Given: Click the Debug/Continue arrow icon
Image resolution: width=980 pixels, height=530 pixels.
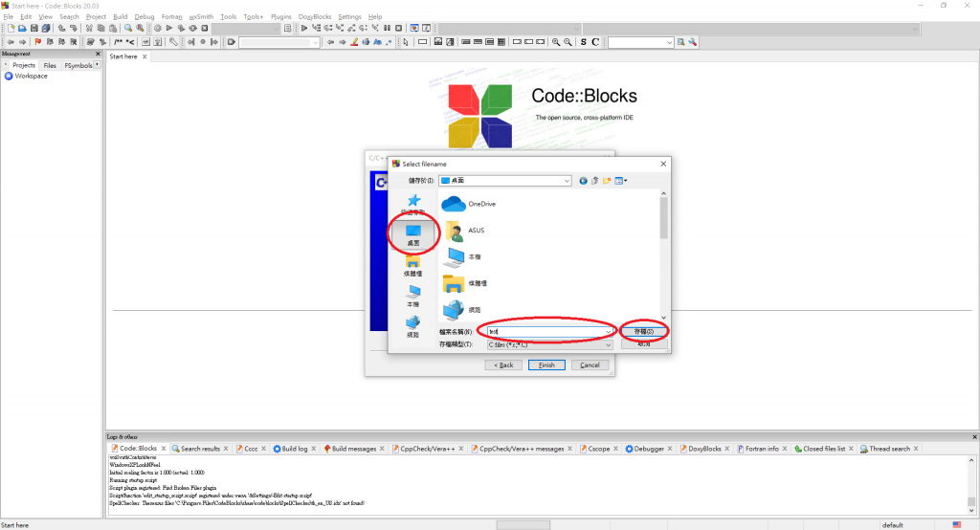Looking at the screenshot, I should (x=304, y=28).
